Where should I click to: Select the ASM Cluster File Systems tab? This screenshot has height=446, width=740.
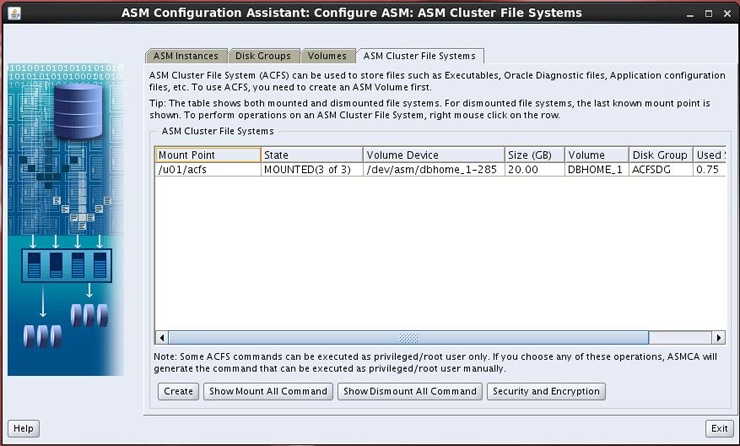click(420, 56)
